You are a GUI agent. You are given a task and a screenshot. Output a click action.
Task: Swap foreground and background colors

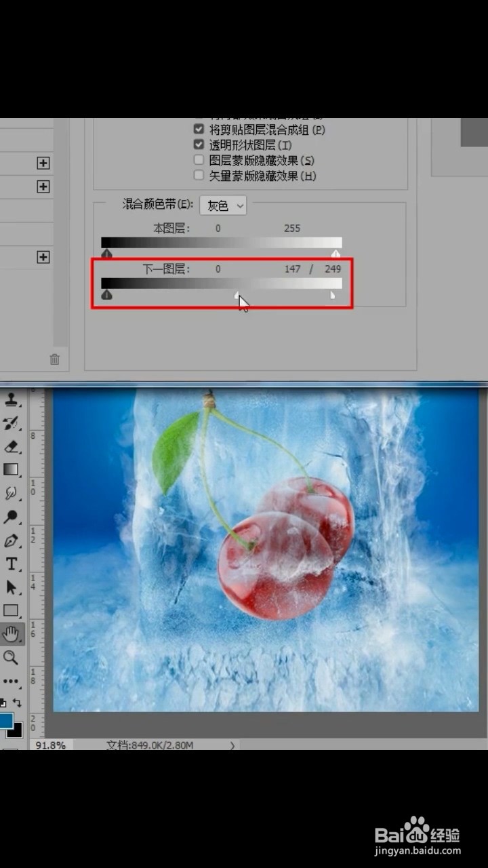pyautogui.click(x=17, y=703)
